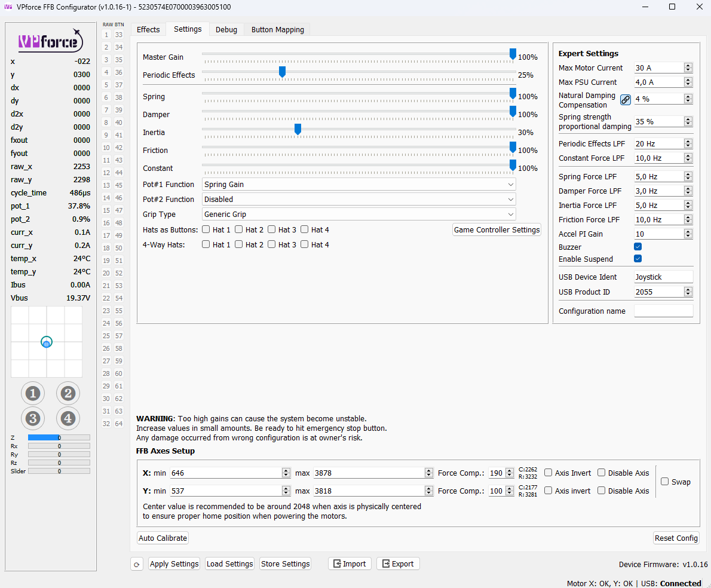Click the Spring slider handle
The height and width of the screenshot is (588, 711).
pos(513,93)
